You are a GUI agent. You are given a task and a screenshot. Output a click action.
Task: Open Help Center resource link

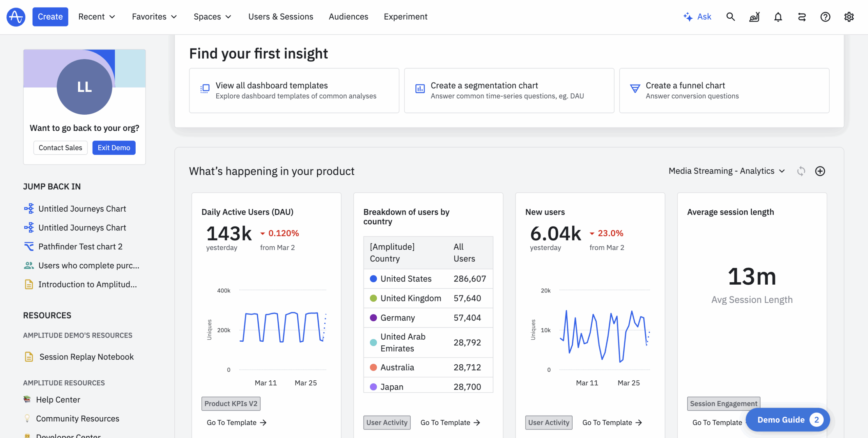point(58,399)
